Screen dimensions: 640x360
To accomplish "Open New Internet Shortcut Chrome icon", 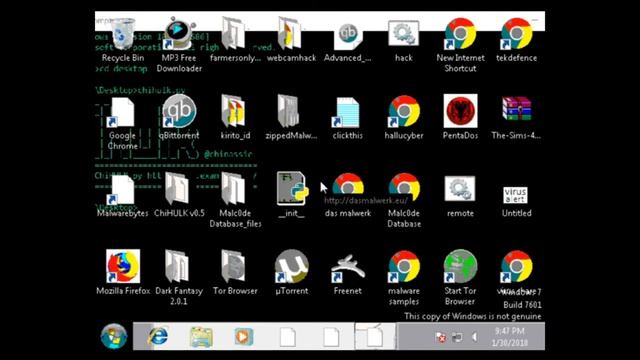I will point(460,33).
